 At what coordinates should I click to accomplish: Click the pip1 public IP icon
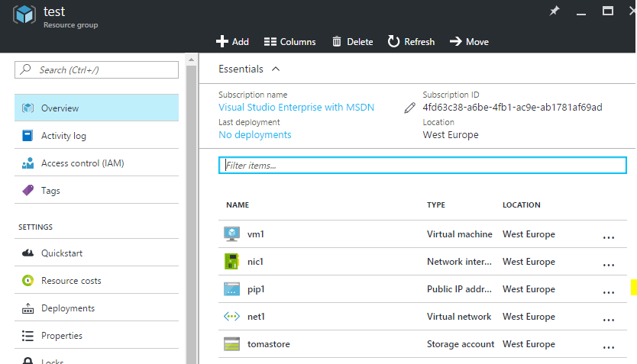tap(232, 289)
